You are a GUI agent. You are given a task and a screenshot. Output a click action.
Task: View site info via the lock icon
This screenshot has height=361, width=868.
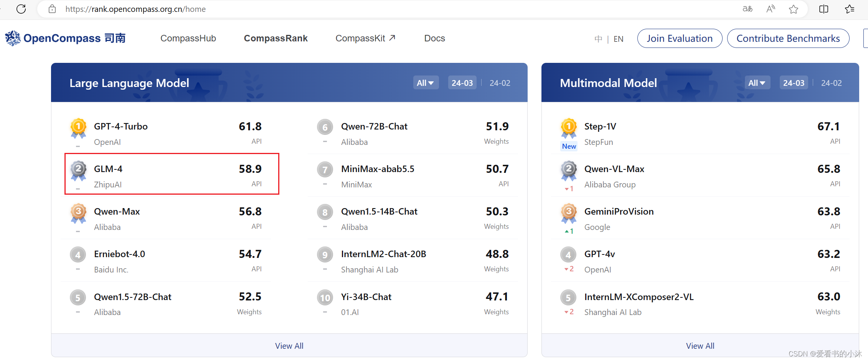click(52, 9)
